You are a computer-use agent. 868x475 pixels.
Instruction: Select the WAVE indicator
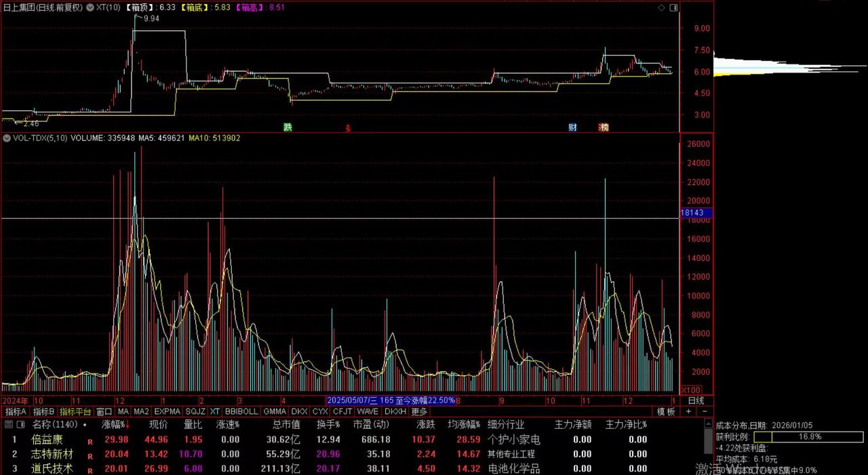(x=368, y=411)
